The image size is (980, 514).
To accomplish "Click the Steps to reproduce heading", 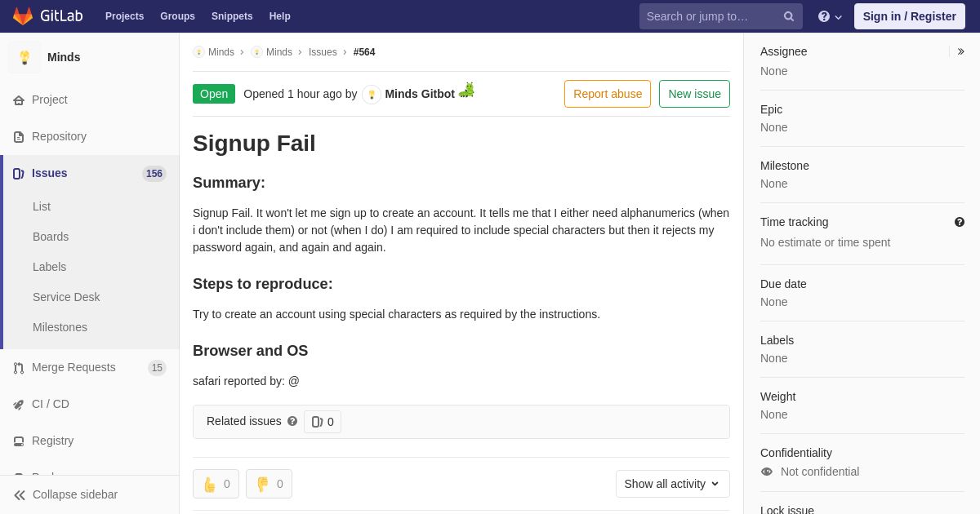I will [263, 284].
